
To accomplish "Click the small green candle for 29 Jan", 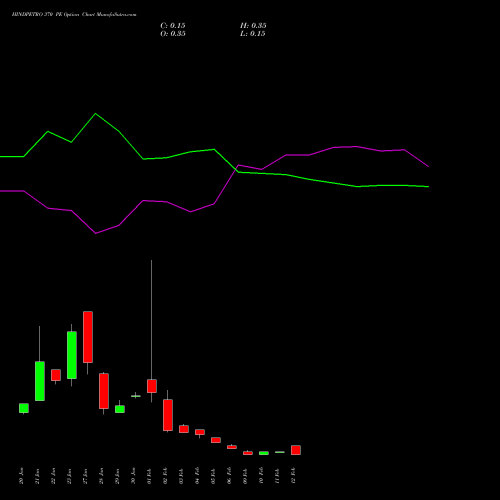I will 120,409.
